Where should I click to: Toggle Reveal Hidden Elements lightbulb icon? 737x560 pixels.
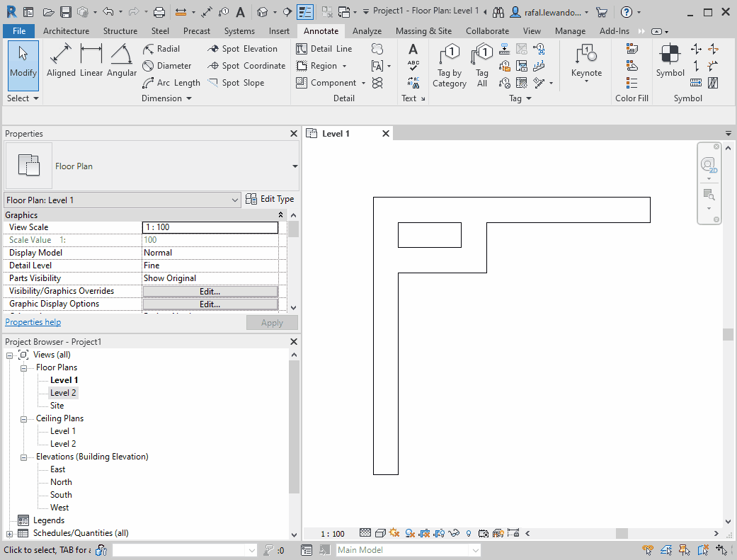click(x=468, y=533)
